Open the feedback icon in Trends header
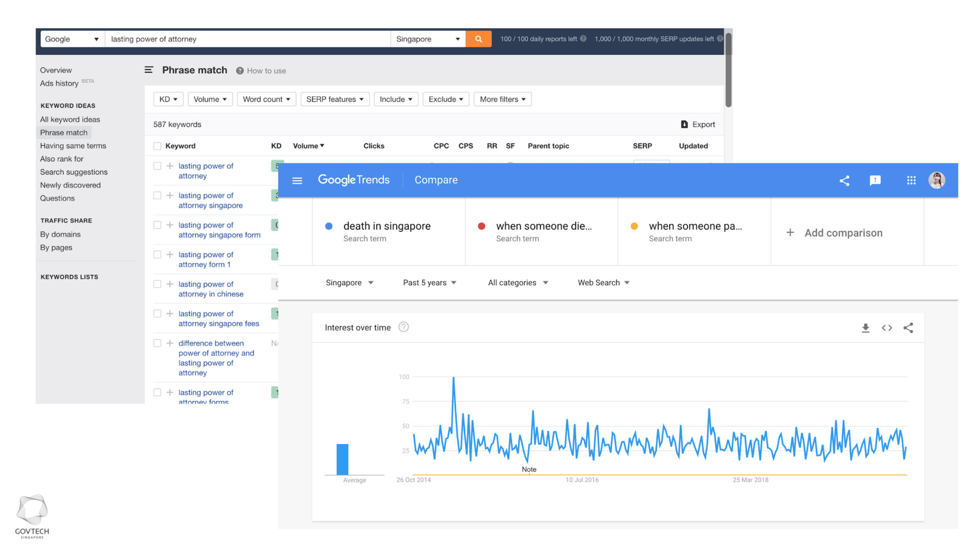980x547 pixels. click(x=875, y=180)
